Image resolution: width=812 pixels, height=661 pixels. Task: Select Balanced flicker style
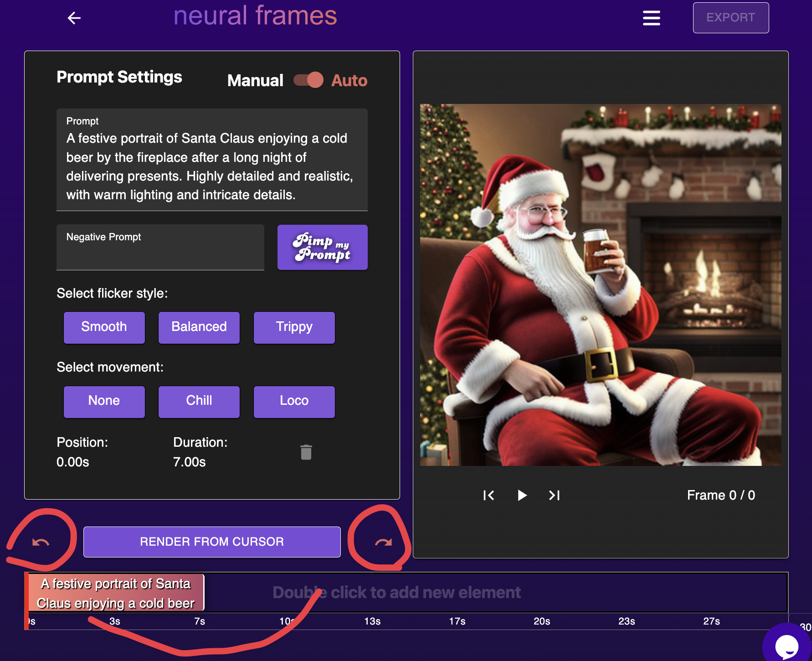pos(199,327)
